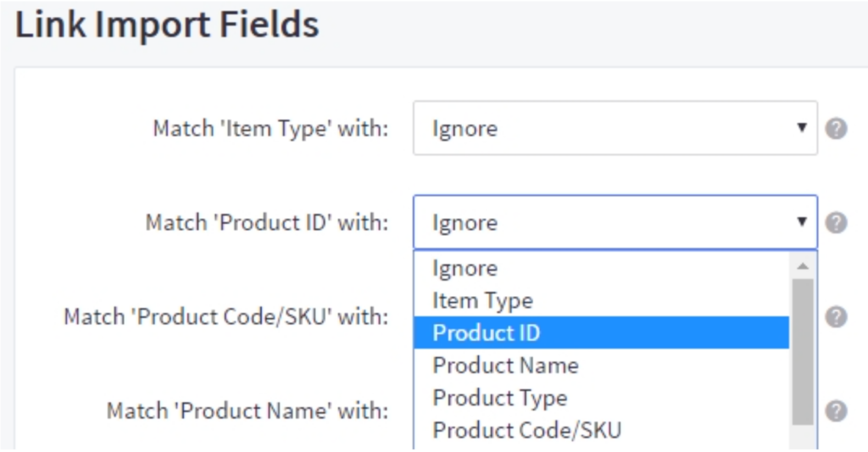Click scrollbar track below the thumb
The height and width of the screenshot is (452, 868).
[803, 436]
